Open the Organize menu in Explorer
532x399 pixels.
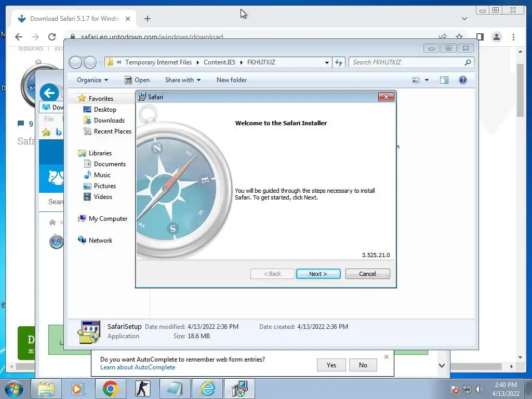92,80
